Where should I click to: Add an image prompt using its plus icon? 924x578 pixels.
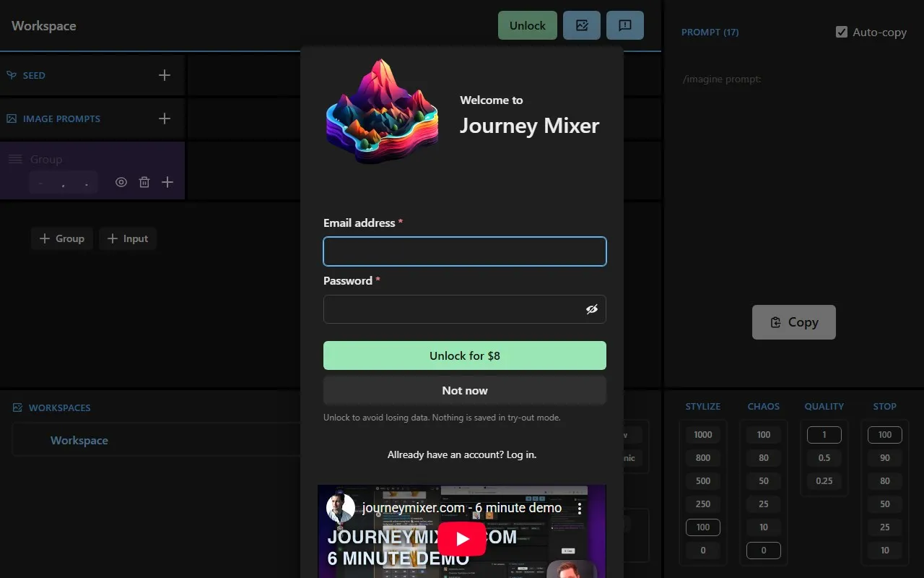point(164,118)
